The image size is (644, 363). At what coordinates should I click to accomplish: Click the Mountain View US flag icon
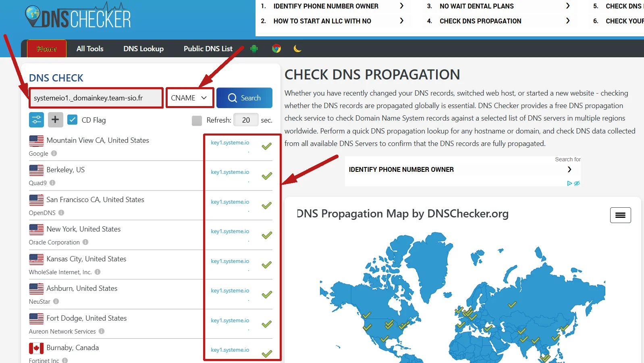pyautogui.click(x=36, y=141)
